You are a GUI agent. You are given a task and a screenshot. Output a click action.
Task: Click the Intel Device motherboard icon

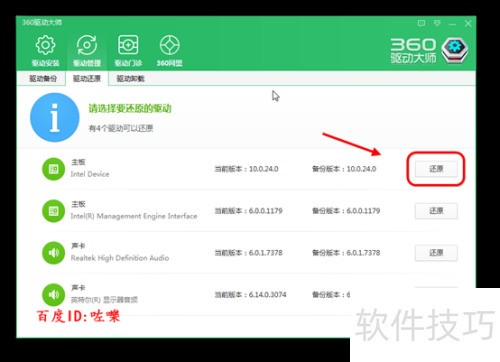coord(53,169)
